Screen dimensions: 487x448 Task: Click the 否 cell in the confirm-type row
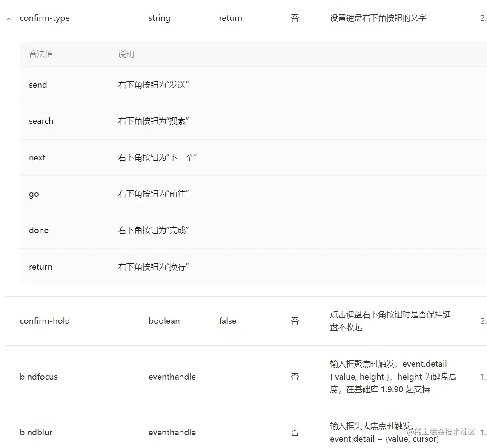point(295,18)
